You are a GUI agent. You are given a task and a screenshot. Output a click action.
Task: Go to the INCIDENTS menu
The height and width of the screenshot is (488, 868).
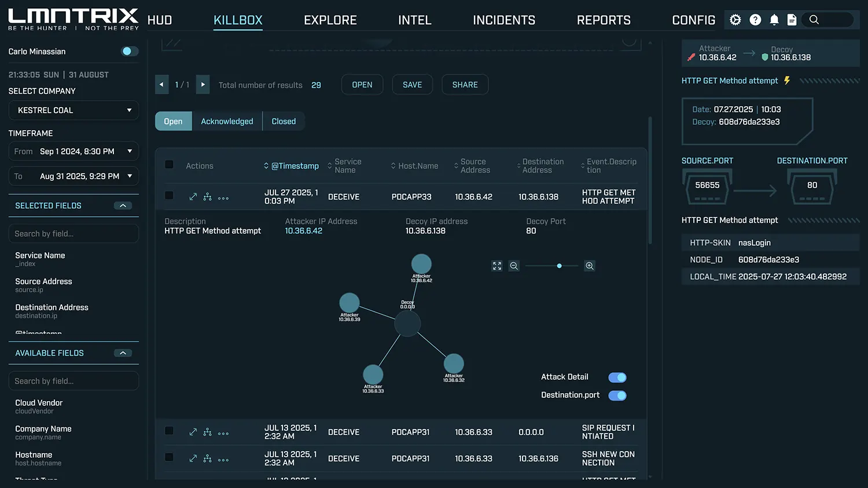pos(504,20)
